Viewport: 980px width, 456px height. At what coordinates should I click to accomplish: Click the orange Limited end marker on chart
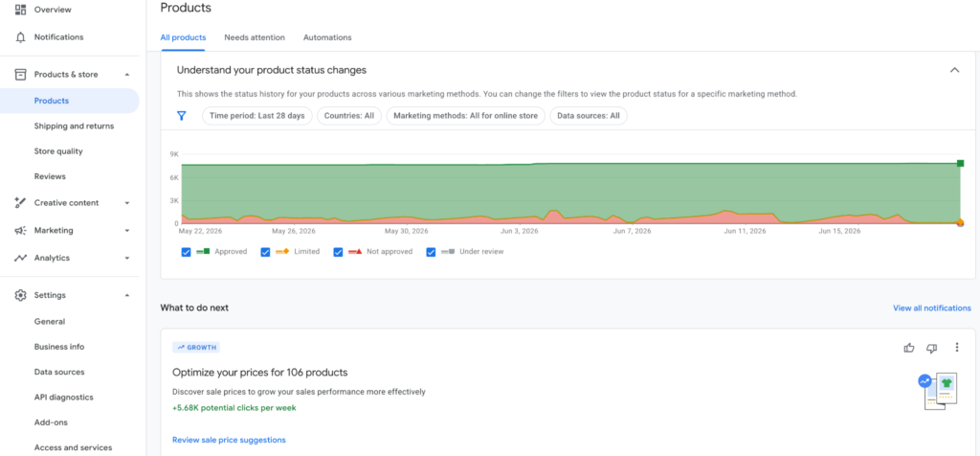coord(960,222)
